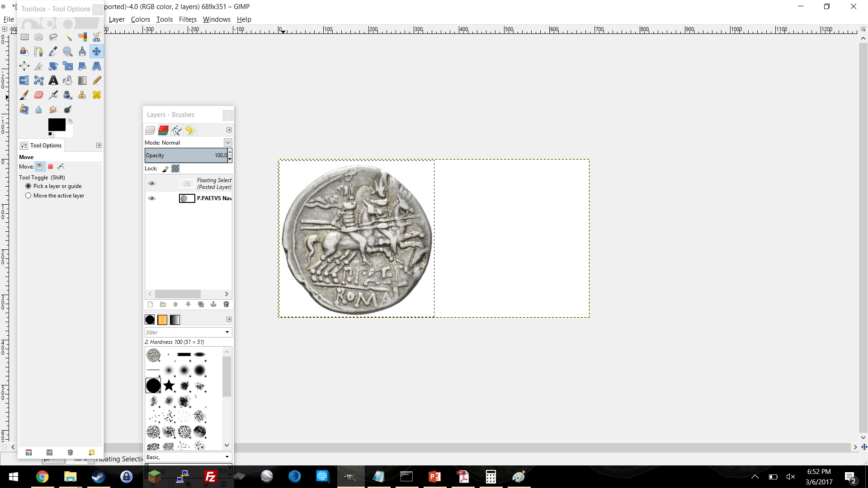Select the Text tool

point(53,80)
